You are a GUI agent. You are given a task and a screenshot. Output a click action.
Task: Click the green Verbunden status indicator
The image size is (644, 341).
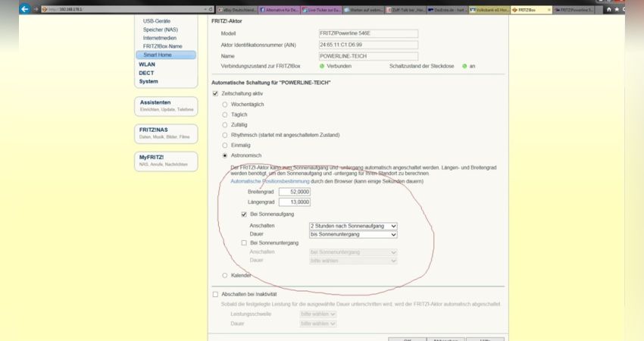pyautogui.click(x=322, y=66)
